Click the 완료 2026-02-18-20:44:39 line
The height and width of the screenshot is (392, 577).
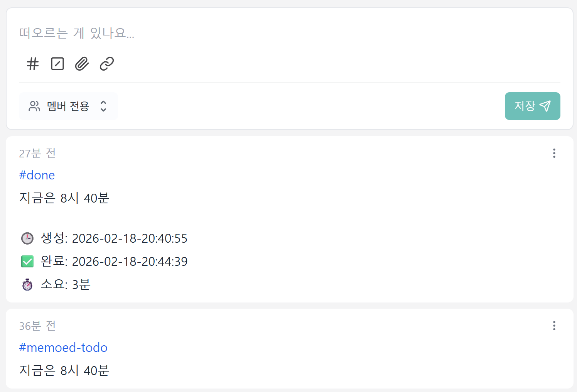[x=114, y=262]
